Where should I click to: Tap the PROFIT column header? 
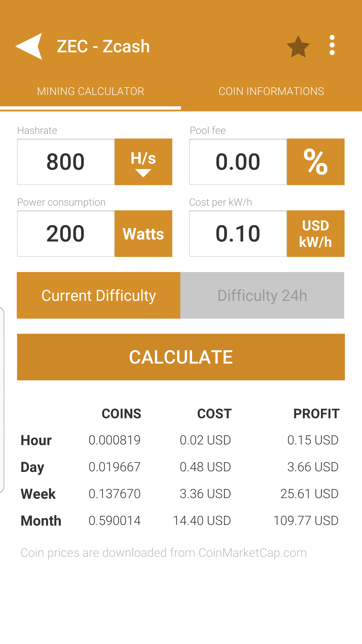point(316,414)
